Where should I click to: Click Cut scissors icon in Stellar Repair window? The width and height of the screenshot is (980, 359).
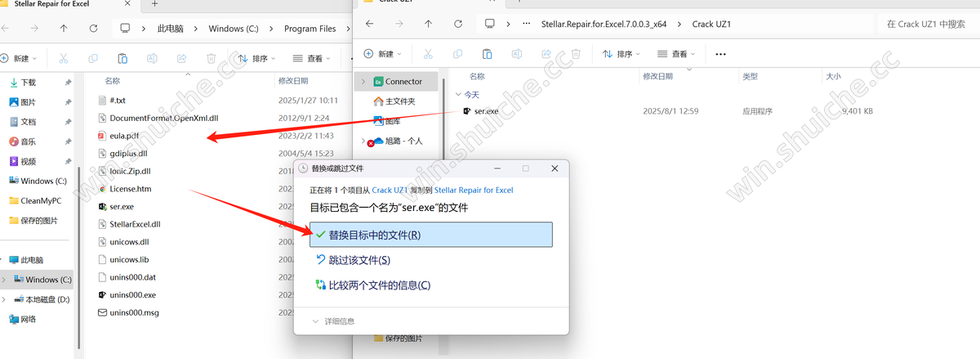click(63, 58)
